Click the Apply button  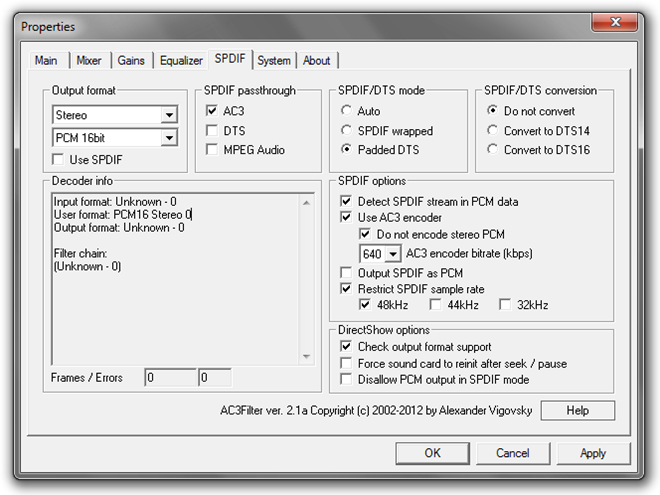(x=593, y=453)
